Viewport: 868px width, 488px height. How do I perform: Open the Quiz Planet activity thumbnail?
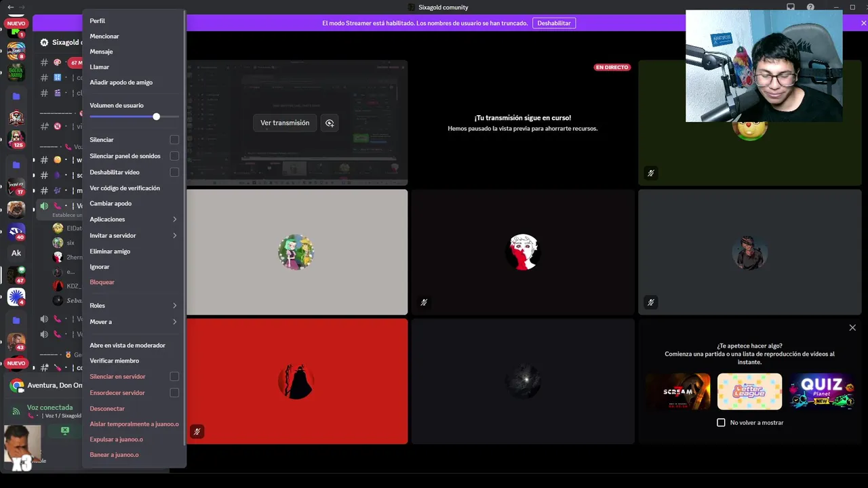pos(821,392)
